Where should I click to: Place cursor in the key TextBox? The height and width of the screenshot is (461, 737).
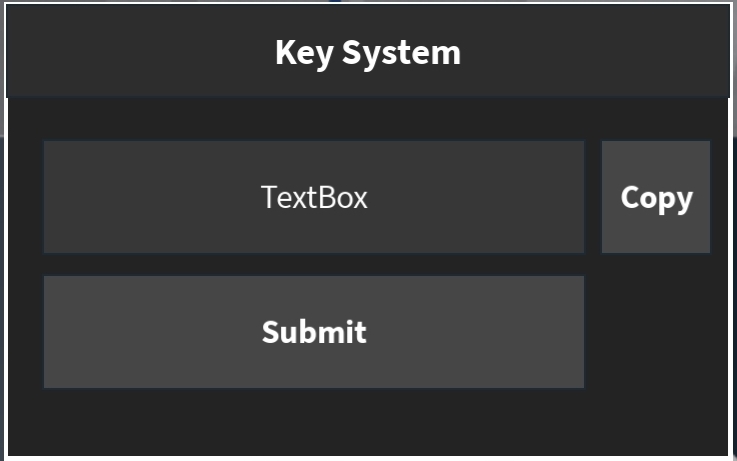(314, 197)
